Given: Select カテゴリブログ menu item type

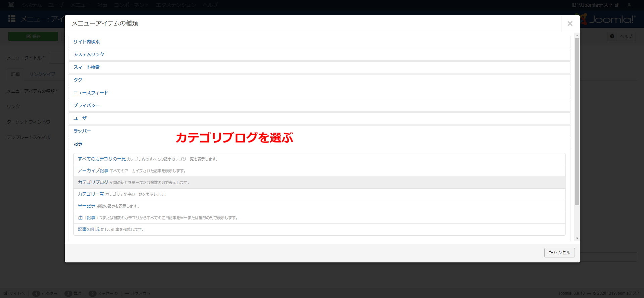Looking at the screenshot, I should coord(93,182).
